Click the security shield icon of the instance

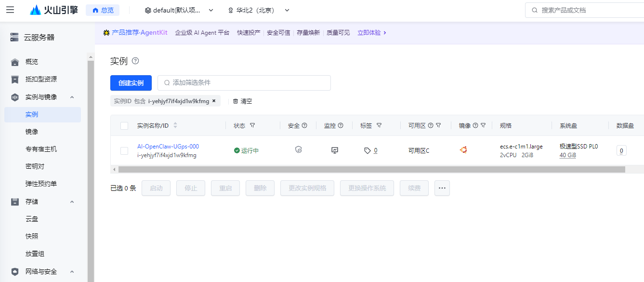pyautogui.click(x=299, y=150)
